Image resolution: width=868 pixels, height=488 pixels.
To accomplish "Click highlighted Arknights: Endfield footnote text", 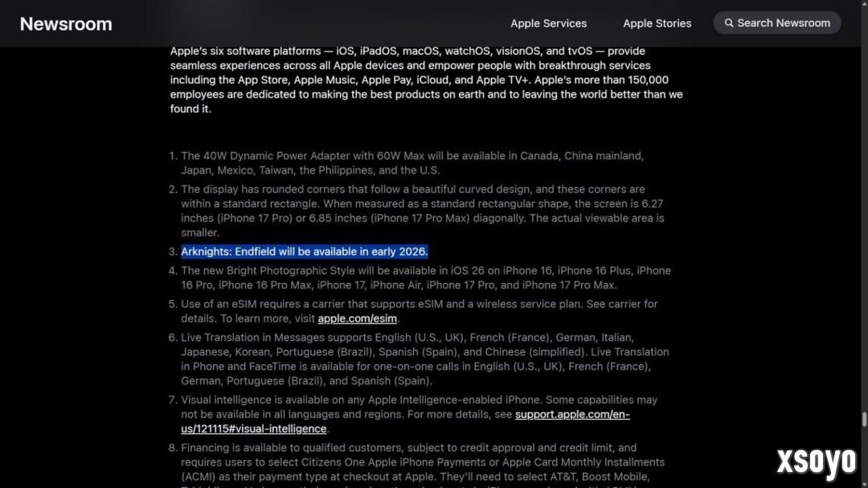I will pos(305,252).
